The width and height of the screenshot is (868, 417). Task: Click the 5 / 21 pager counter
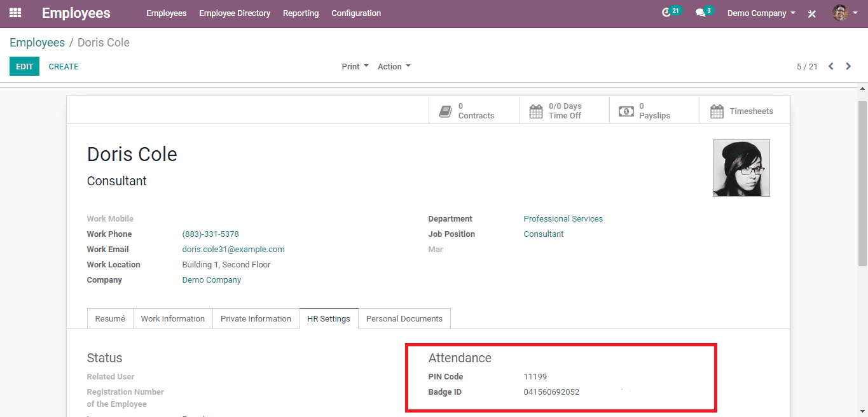[x=807, y=66]
